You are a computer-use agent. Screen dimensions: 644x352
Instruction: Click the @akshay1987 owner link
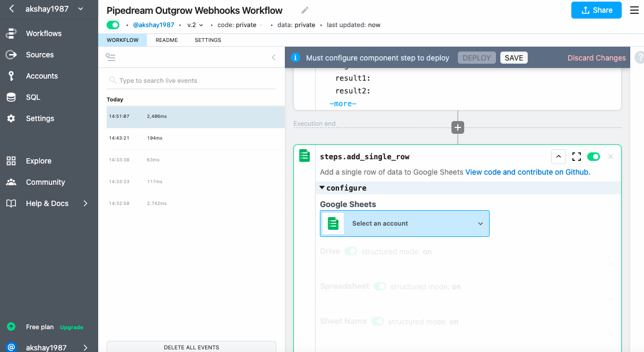(x=153, y=25)
